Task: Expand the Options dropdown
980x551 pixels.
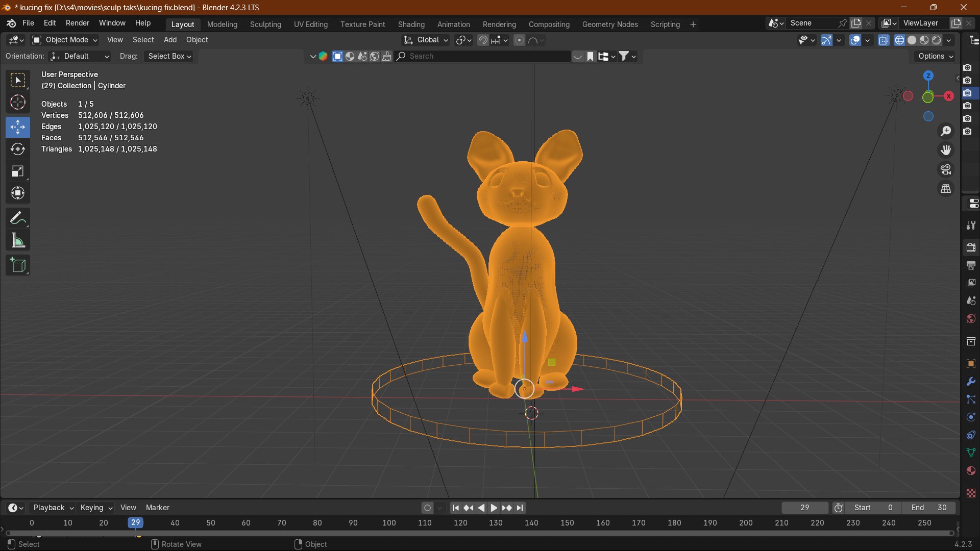Action: coord(935,56)
